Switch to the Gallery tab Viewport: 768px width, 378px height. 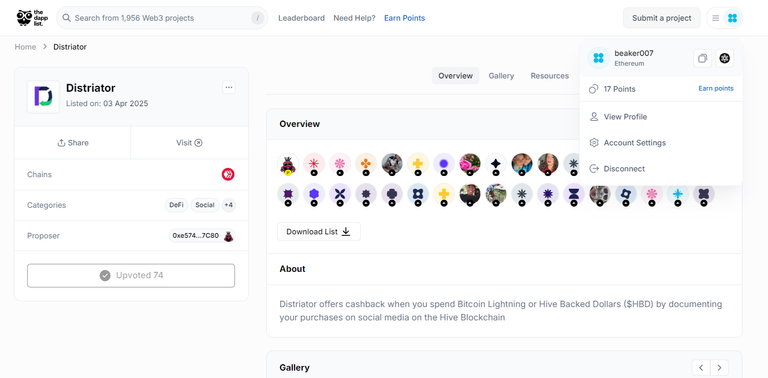click(501, 76)
